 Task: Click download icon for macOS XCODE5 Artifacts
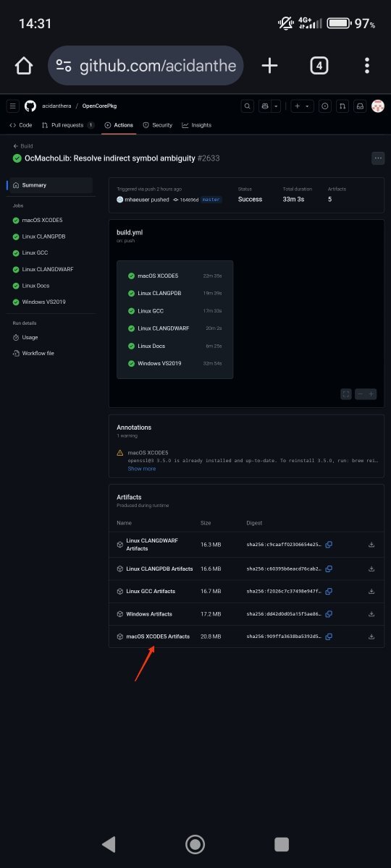(371, 637)
